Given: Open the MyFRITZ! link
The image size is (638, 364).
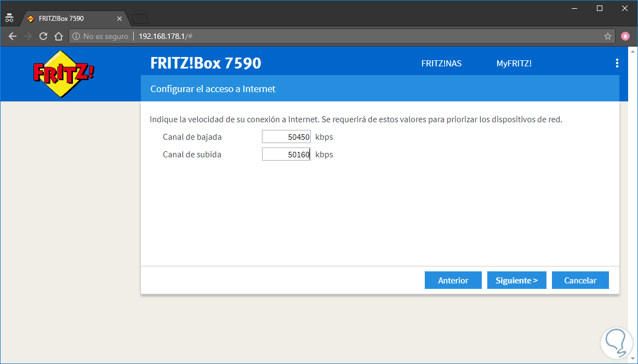Looking at the screenshot, I should click(x=514, y=64).
